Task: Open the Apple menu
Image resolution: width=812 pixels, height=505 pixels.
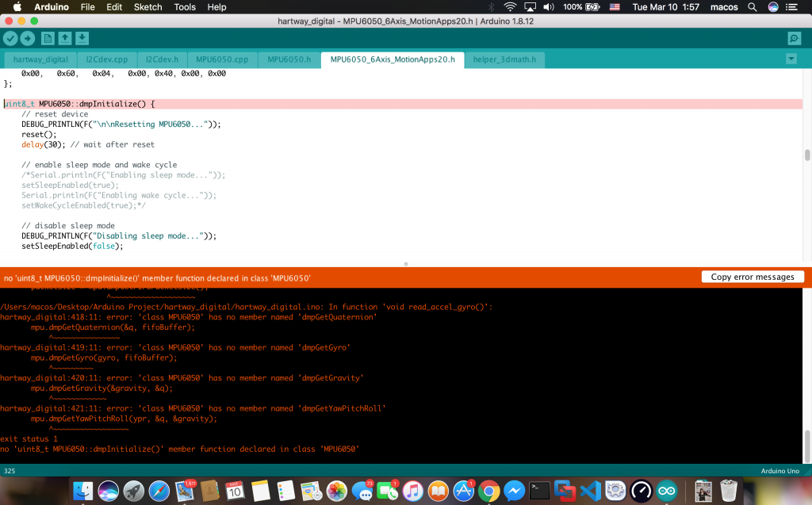Action: [x=17, y=6]
